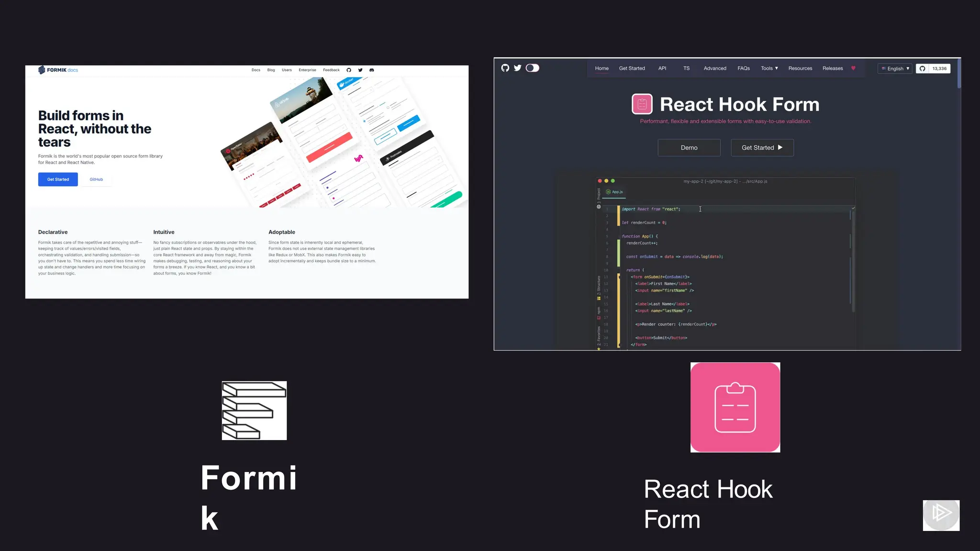Click the Intuitive heading on Formik
This screenshot has width=980, height=551.
(164, 232)
